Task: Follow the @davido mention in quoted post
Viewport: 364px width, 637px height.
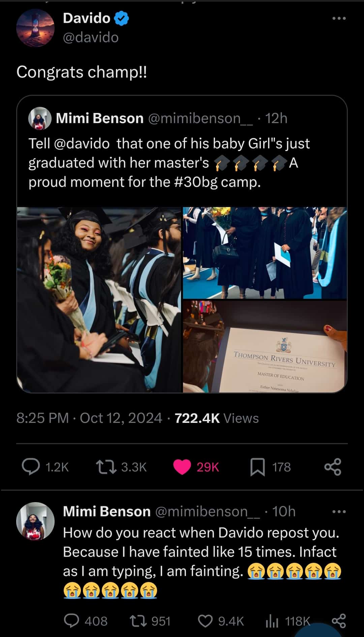Action: (81, 144)
